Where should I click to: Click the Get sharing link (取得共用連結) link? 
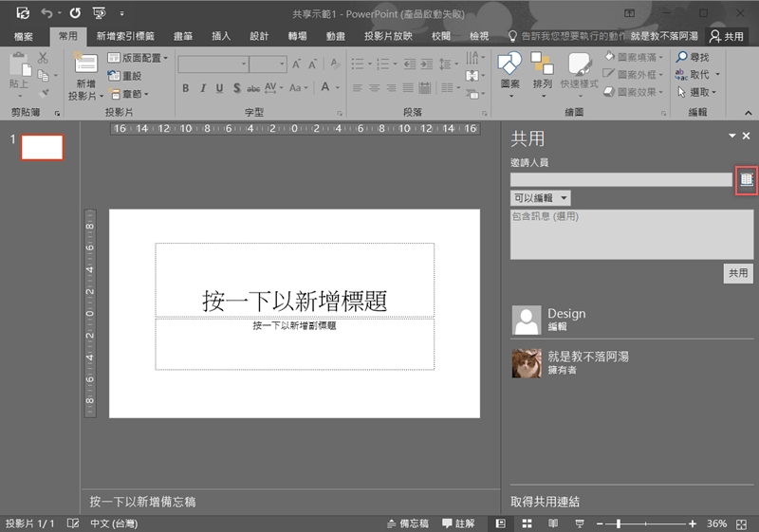pyautogui.click(x=545, y=502)
